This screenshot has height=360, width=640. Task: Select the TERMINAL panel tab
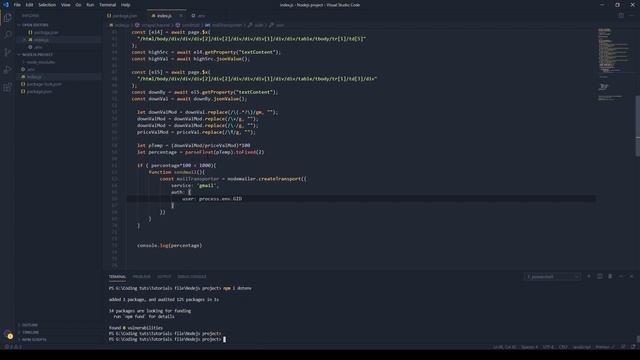click(117, 277)
